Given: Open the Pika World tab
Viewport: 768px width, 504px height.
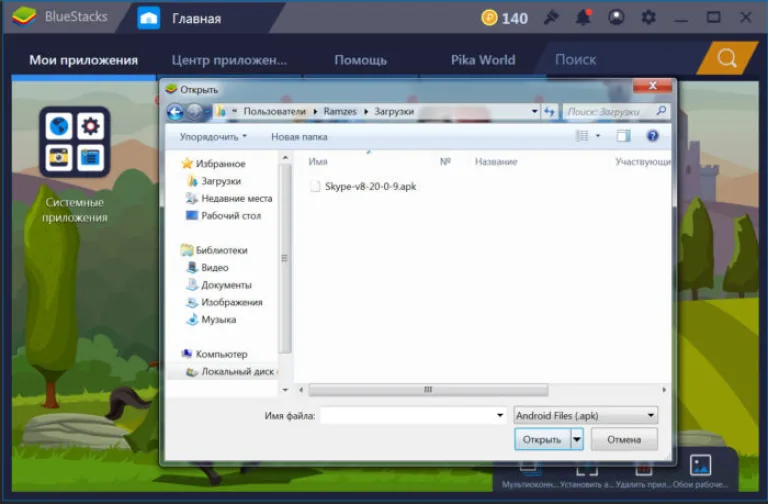Looking at the screenshot, I should 483,60.
